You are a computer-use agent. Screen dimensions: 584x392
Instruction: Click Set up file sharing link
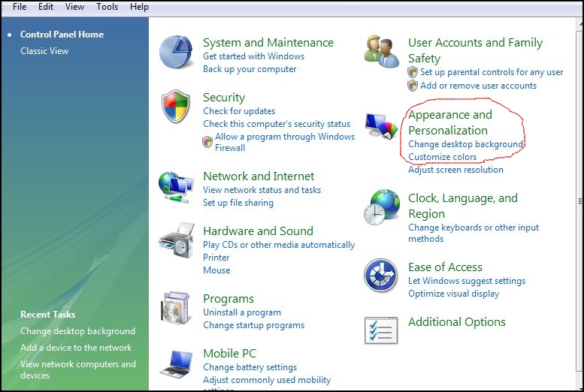tap(238, 203)
